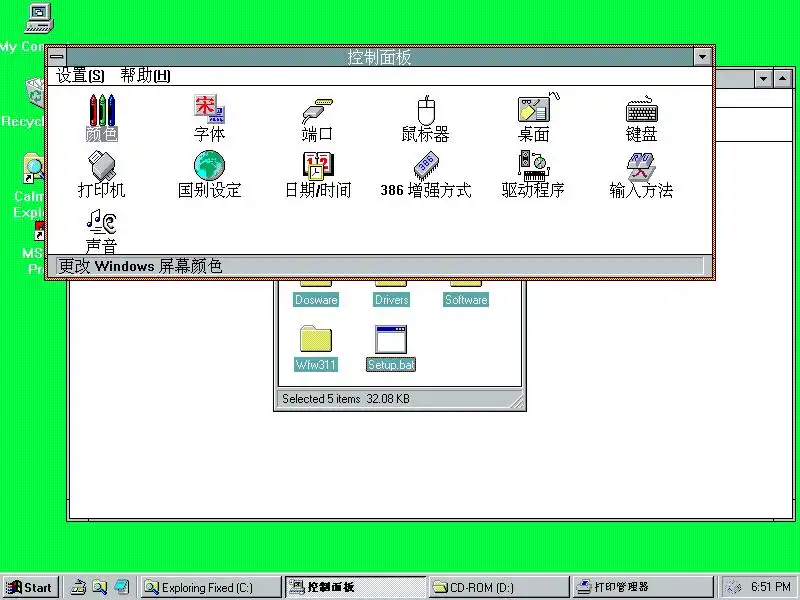800x600 pixels.
Task: Click the system tray icon beside clock
Action: tap(733, 587)
